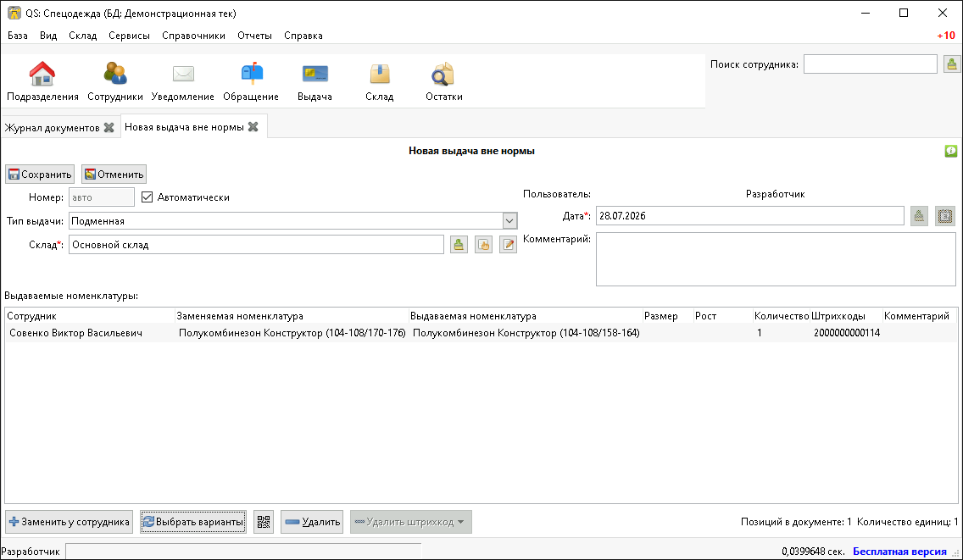
Task: Click the Комментарий column header in the table
Action: tap(920, 316)
